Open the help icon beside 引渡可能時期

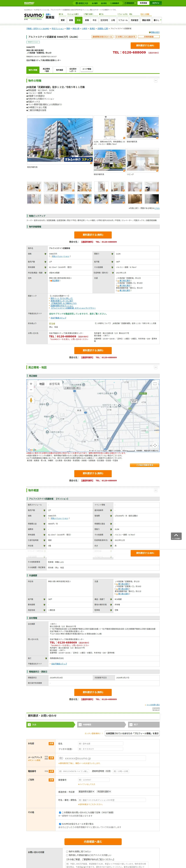point(44,540)
